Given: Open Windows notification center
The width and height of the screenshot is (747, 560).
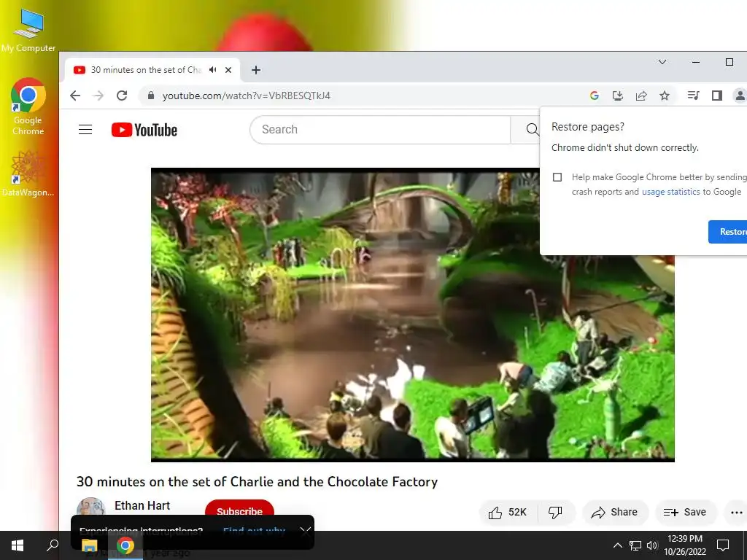Looking at the screenshot, I should [x=723, y=545].
